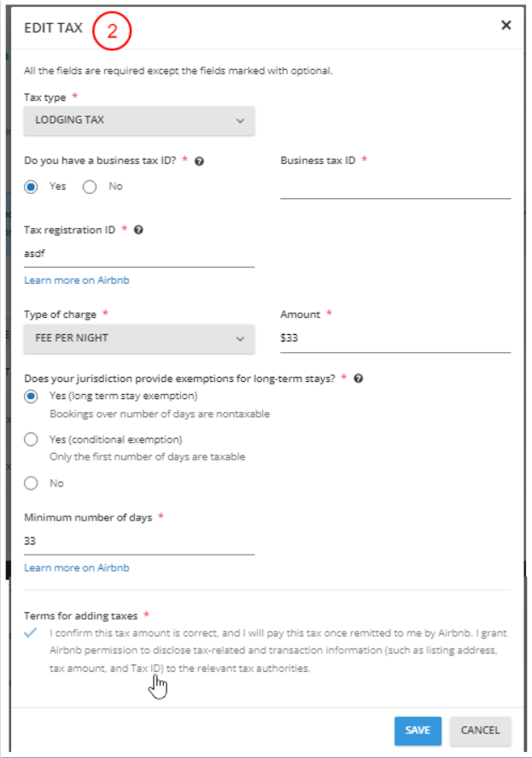
Task: Click help icon beside business tax ID question
Action: (x=199, y=161)
